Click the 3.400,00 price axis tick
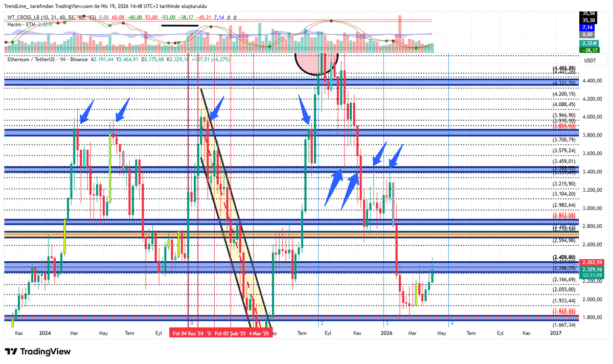613x364 pixels. click(x=592, y=172)
